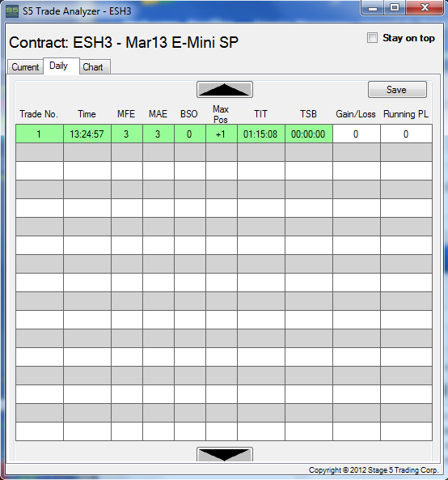The height and width of the screenshot is (480, 448).
Task: Click the MFE column header
Action: [126, 114]
